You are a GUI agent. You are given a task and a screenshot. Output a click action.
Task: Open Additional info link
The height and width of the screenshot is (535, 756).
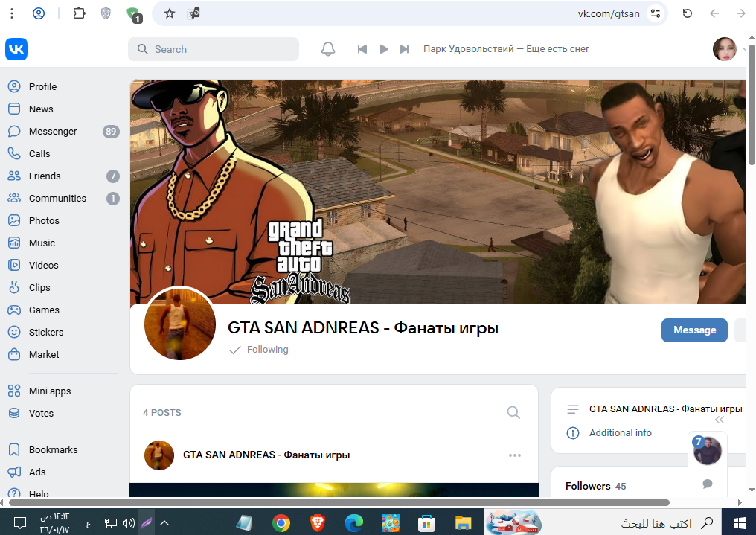[x=620, y=433]
